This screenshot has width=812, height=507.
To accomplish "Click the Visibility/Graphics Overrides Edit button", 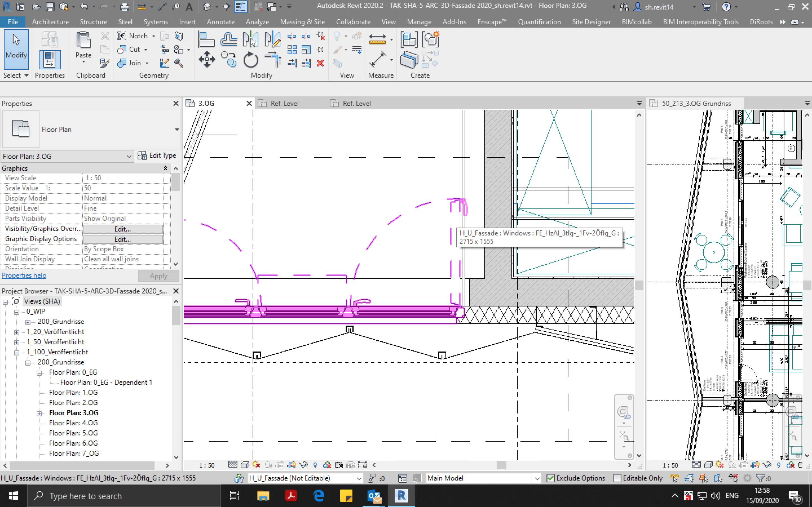I will [x=123, y=229].
